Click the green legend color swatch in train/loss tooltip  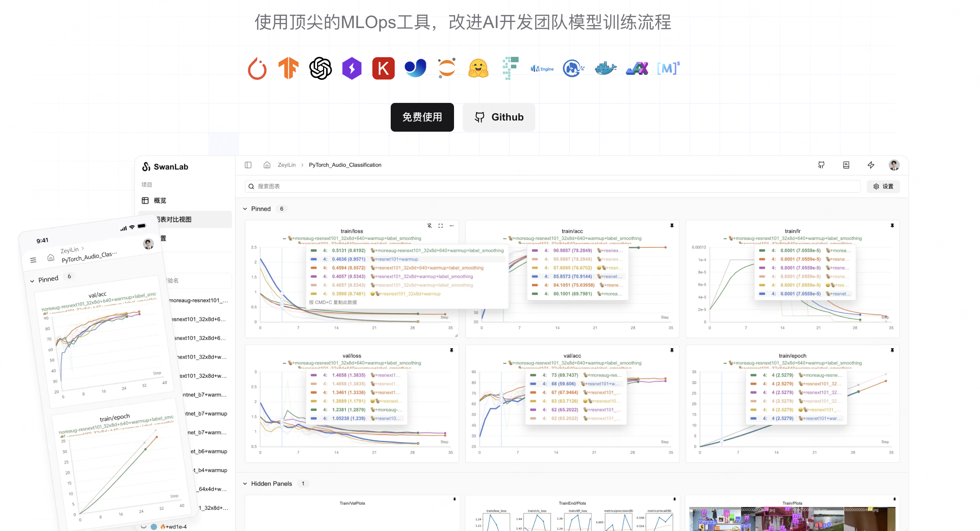(x=313, y=250)
